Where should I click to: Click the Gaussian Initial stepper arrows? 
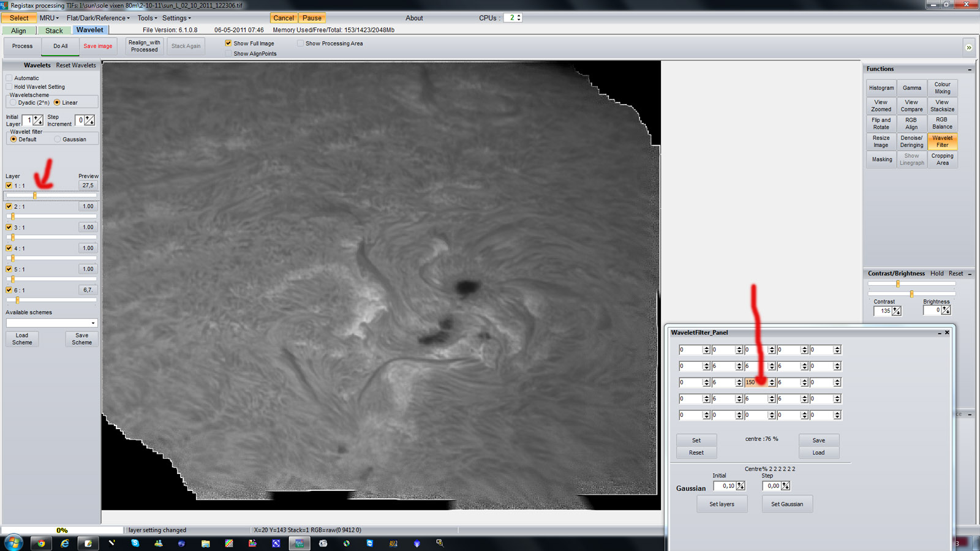point(741,485)
